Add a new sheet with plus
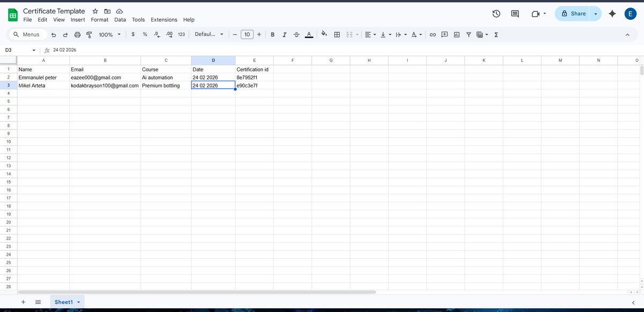644x312 pixels. (x=23, y=302)
